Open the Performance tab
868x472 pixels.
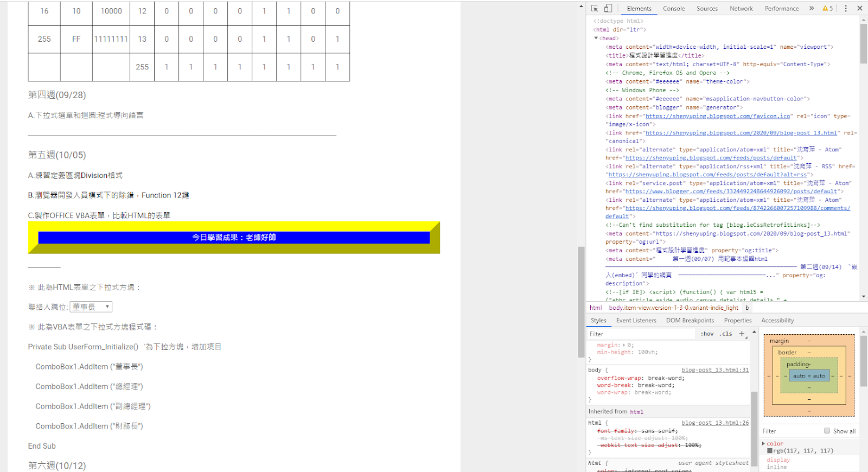click(x=782, y=9)
